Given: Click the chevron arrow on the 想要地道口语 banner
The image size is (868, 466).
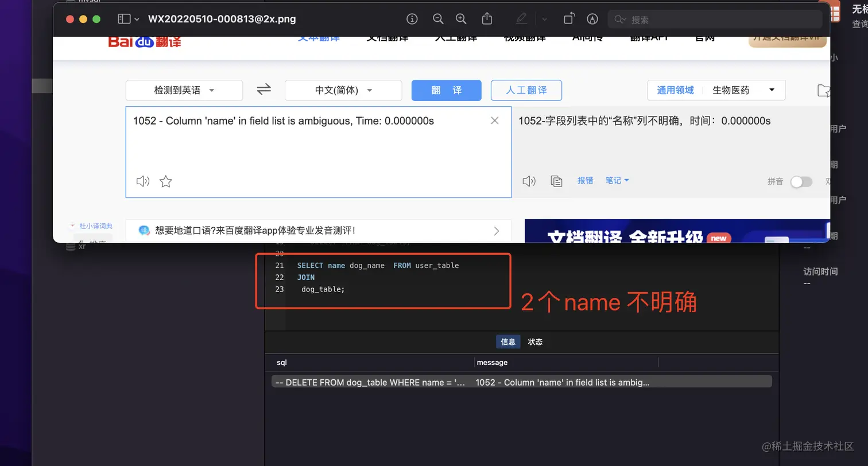Looking at the screenshot, I should 497,231.
